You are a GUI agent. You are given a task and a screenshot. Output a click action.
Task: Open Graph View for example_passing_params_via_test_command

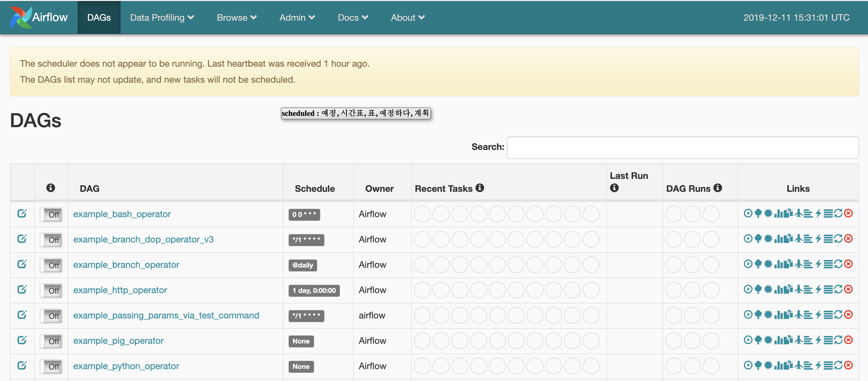click(x=768, y=314)
